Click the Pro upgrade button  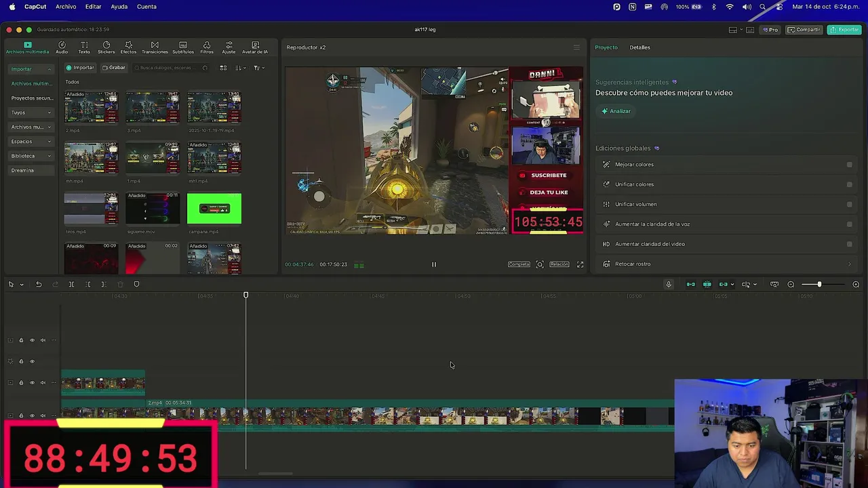point(770,30)
